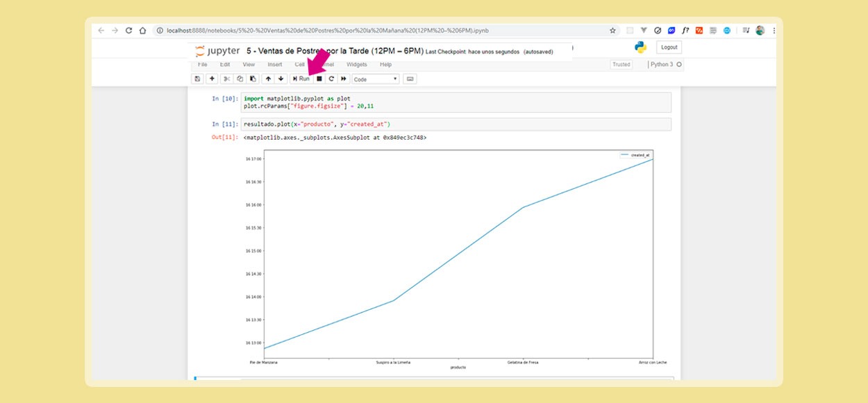Log out using the Logout button

click(x=669, y=47)
